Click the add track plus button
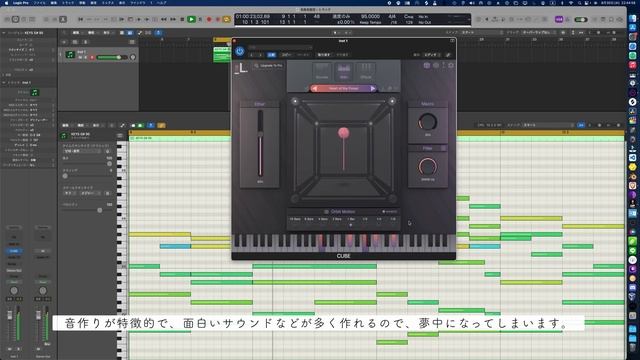 (x=64, y=42)
